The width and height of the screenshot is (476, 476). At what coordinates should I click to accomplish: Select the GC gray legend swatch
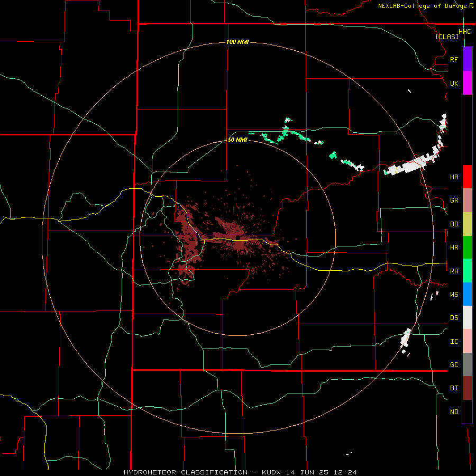click(467, 364)
